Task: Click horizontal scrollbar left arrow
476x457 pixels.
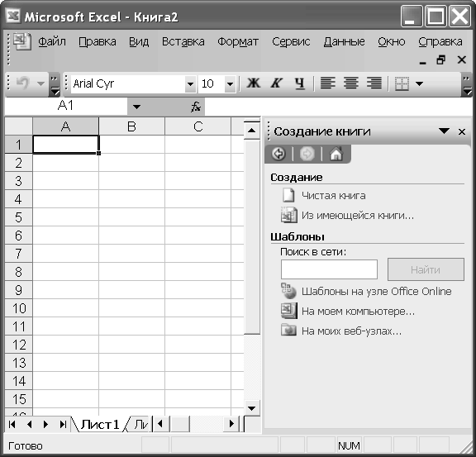Action: 160,424
